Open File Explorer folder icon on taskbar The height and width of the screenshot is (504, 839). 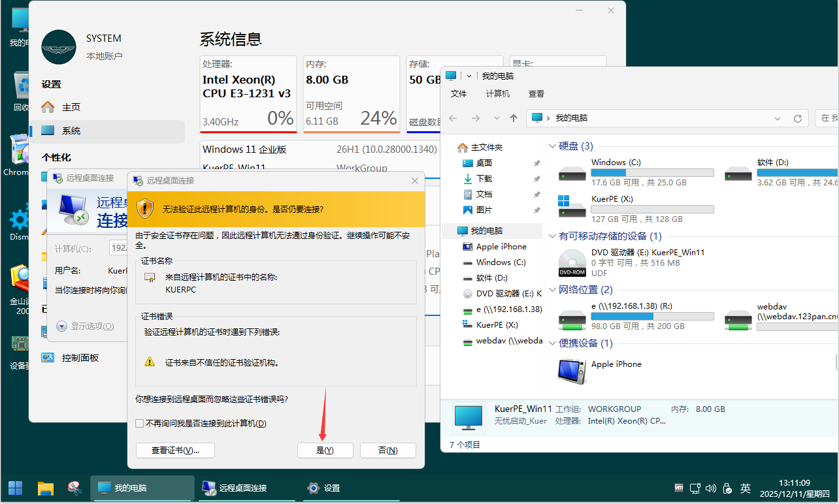[x=45, y=488]
